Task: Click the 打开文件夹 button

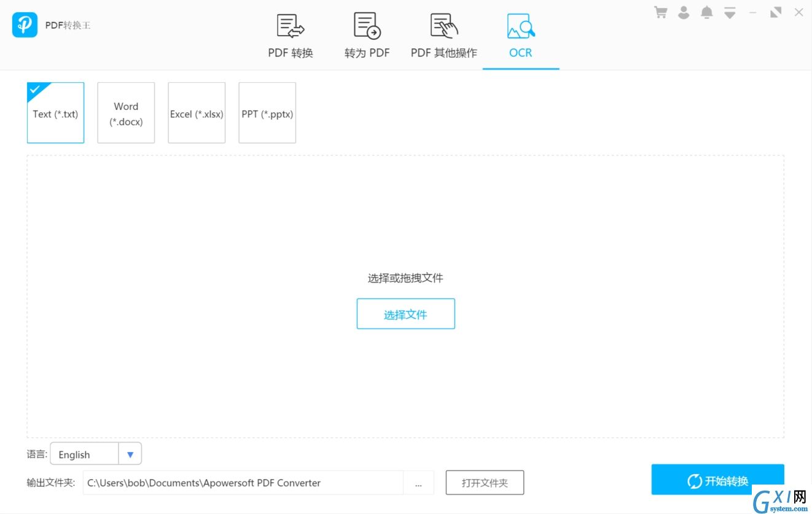Action: coord(485,483)
